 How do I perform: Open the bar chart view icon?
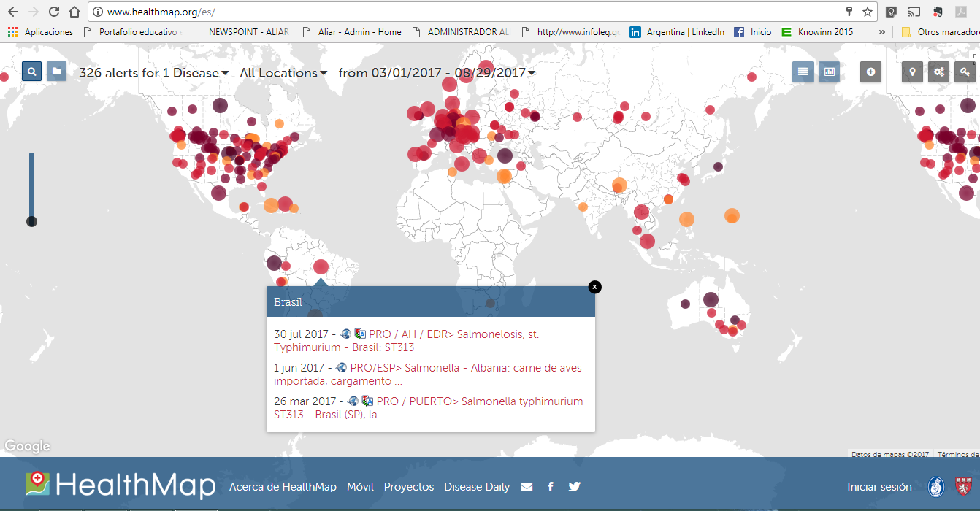[x=829, y=72]
